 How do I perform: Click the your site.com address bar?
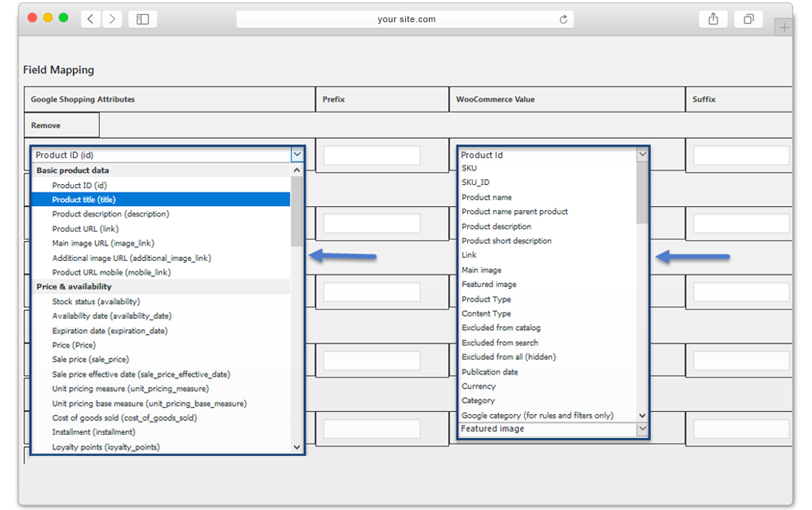(x=405, y=19)
